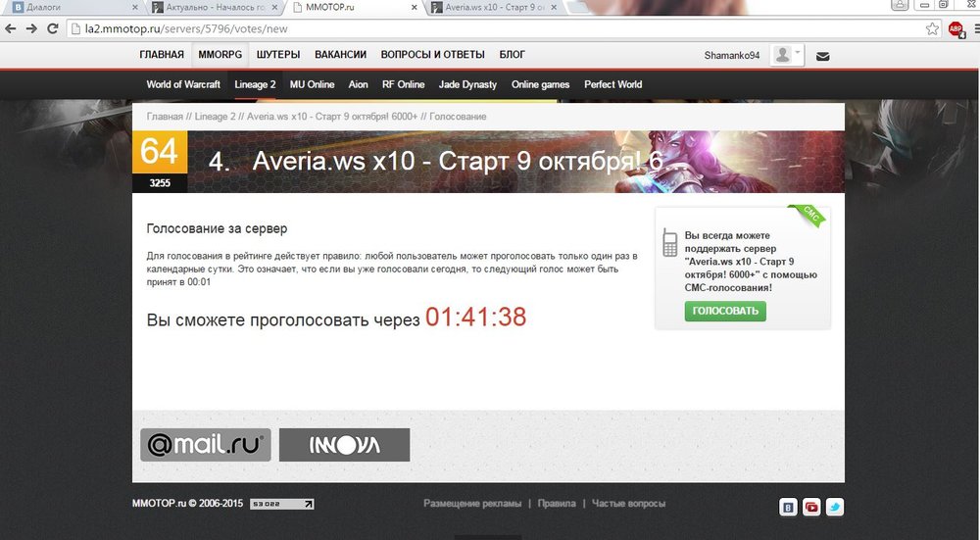Viewport: 980px width, 540px height.
Task: Reload the page with browser refresh
Action: pyautogui.click(x=54, y=28)
